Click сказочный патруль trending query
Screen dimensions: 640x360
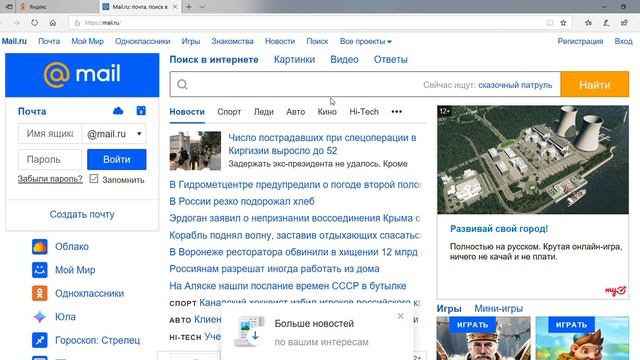tap(515, 85)
